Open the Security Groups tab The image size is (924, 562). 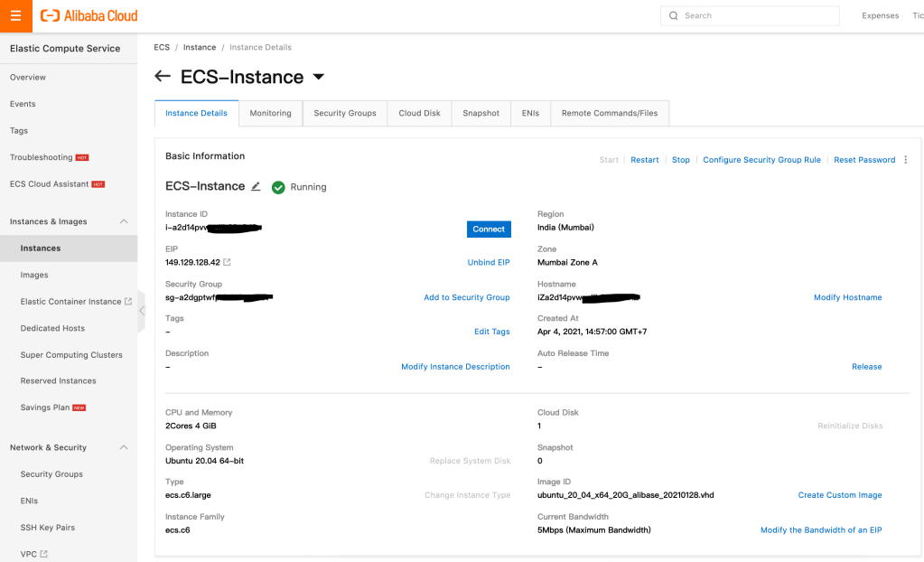[344, 114]
